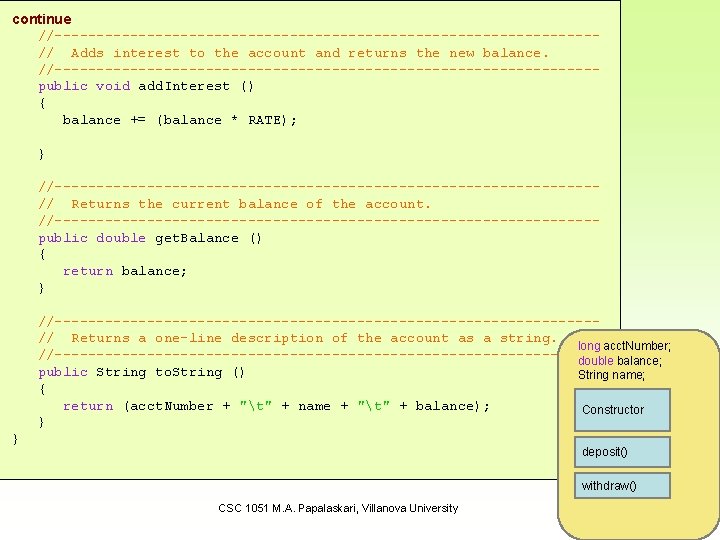Click the 'Returns the current balance' comment
720x540 pixels.
tap(235, 204)
